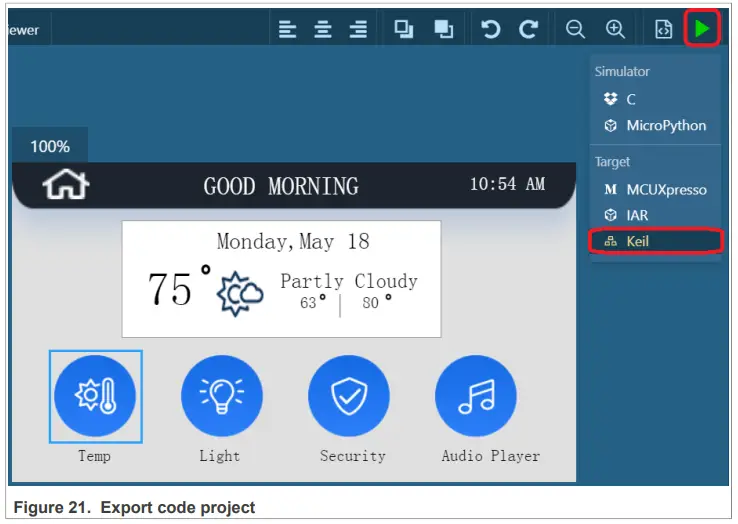Open the Audio Player music icon
738x524 pixels.
tap(476, 396)
